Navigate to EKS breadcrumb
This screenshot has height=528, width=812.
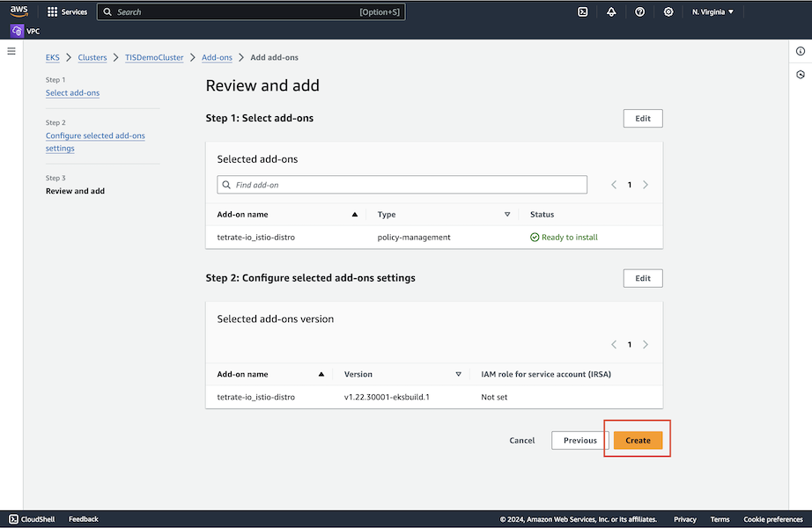coord(52,57)
